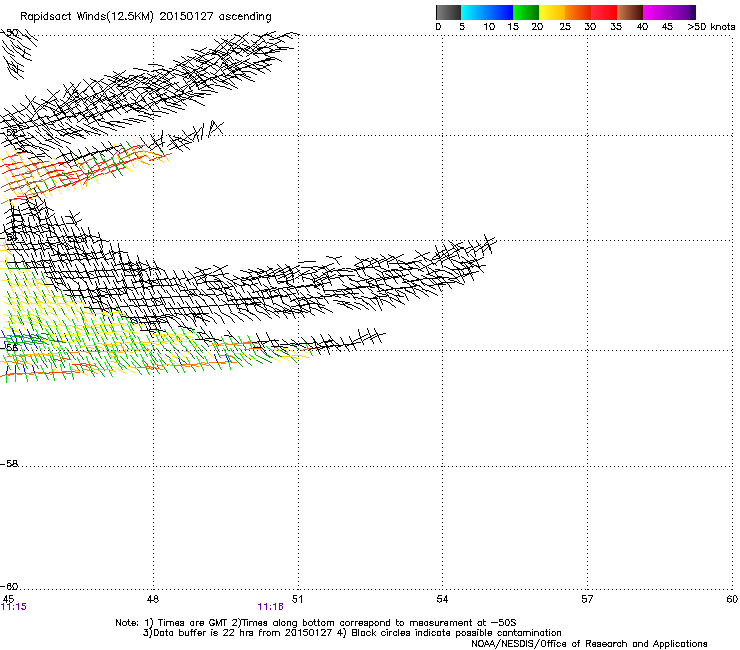
Task: Click the longitude label '57'
Action: click(587, 599)
